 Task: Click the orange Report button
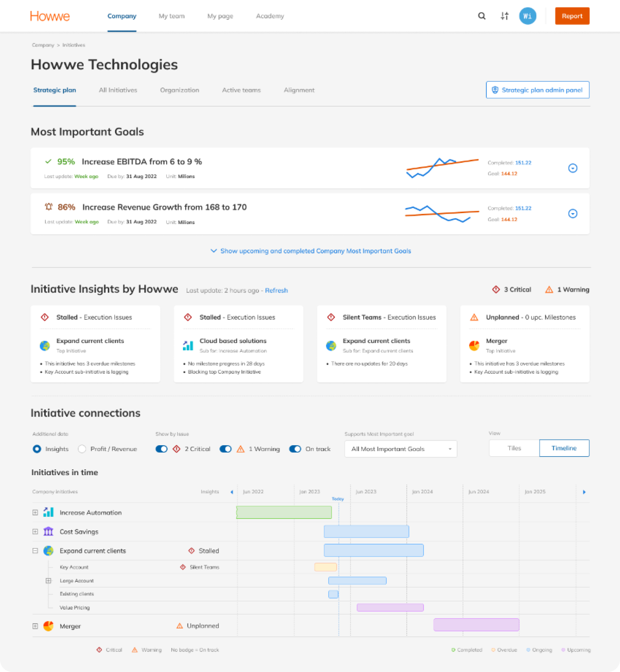click(x=572, y=16)
